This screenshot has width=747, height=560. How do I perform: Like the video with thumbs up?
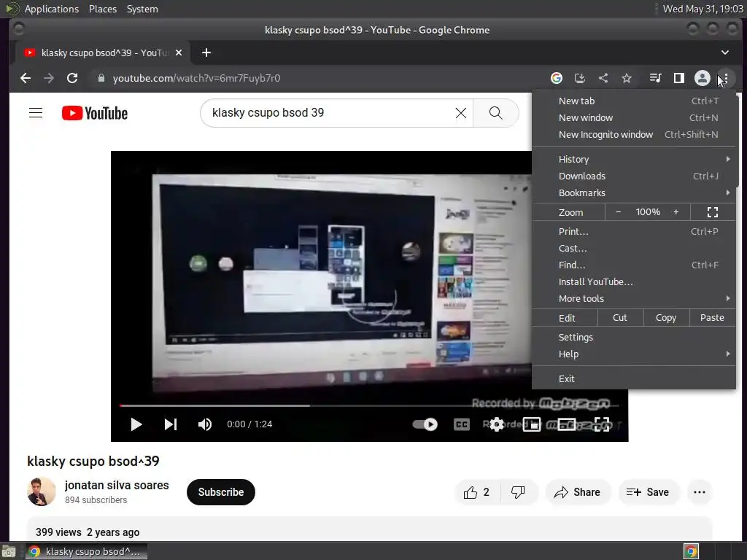pyautogui.click(x=477, y=492)
